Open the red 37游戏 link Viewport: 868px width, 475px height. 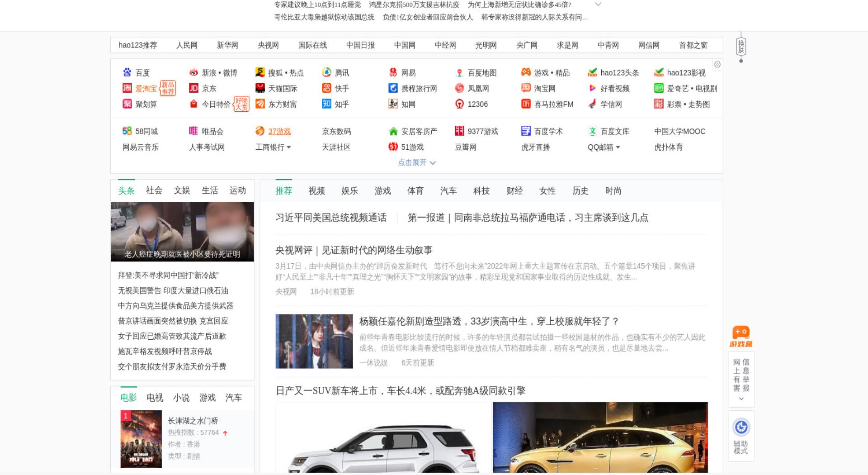[x=279, y=131]
